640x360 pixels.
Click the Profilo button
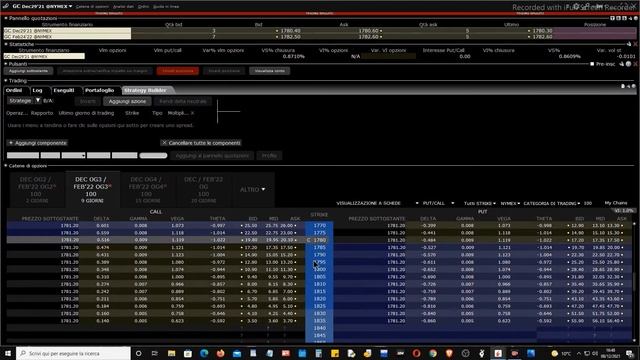coord(269,156)
